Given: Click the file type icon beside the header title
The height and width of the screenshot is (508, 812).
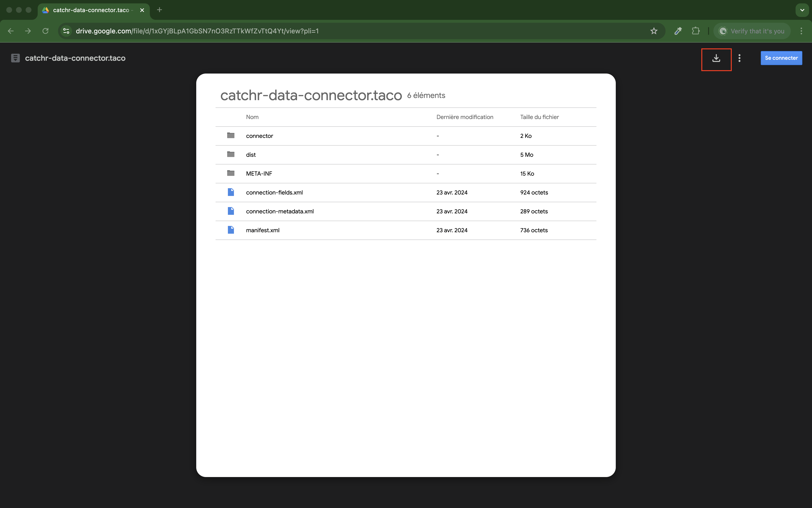Looking at the screenshot, I should (15, 58).
